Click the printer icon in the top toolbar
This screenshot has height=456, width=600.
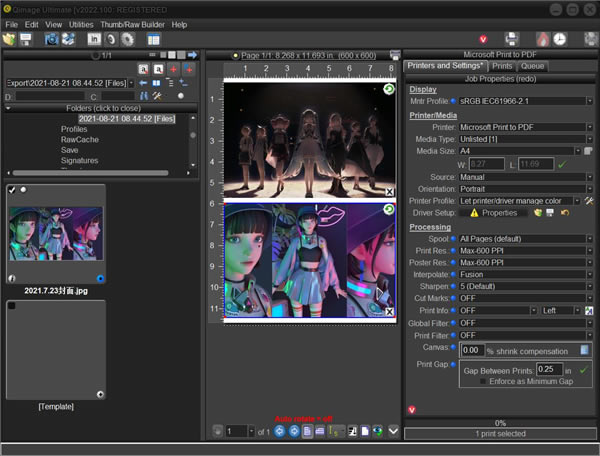(512, 39)
